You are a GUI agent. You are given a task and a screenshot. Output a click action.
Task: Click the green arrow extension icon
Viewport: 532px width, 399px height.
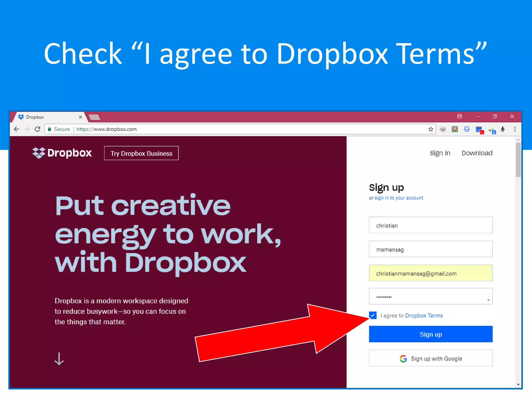[492, 130]
